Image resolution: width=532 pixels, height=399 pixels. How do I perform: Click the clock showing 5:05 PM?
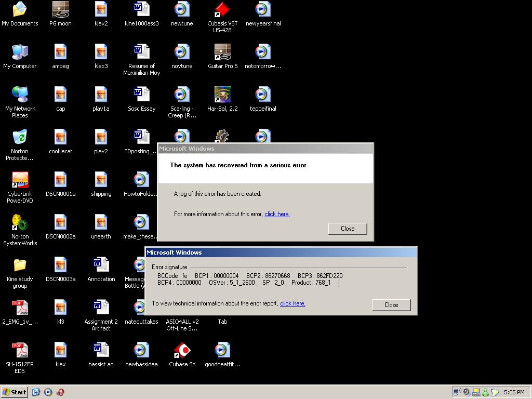click(514, 392)
